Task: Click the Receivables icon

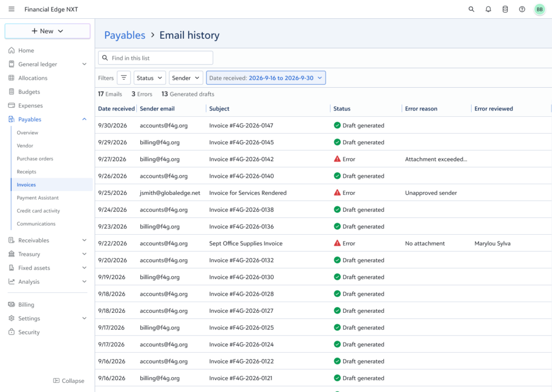Action: click(12, 240)
